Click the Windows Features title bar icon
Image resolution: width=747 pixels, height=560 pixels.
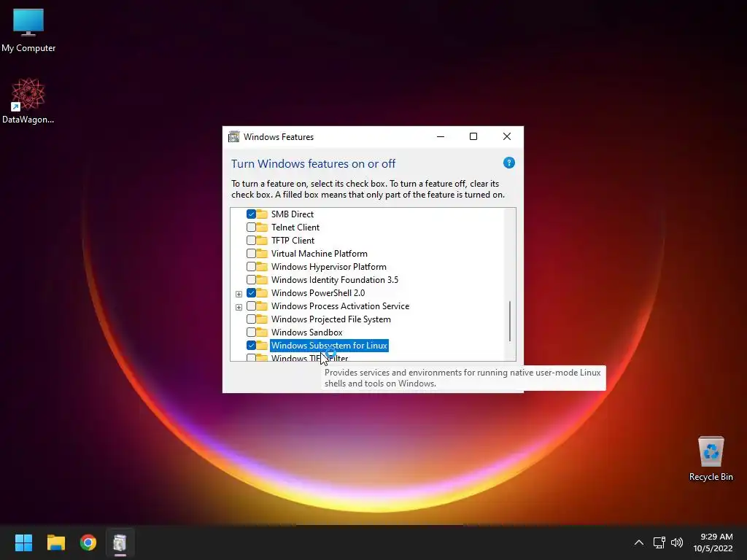234,136
